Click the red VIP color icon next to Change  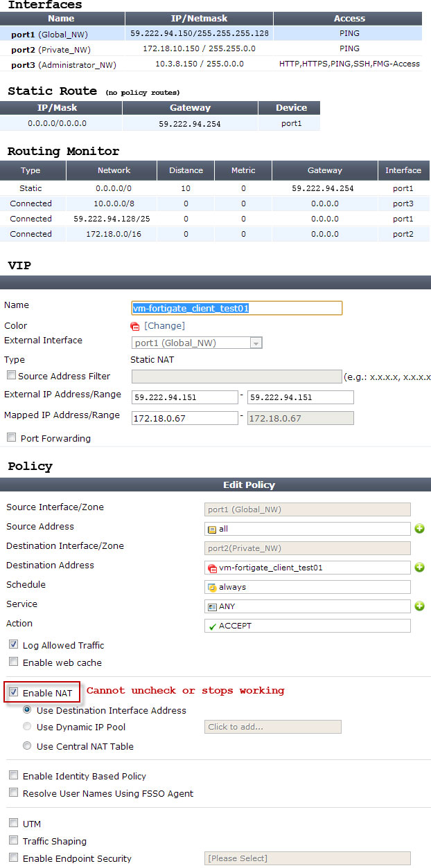tap(135, 326)
